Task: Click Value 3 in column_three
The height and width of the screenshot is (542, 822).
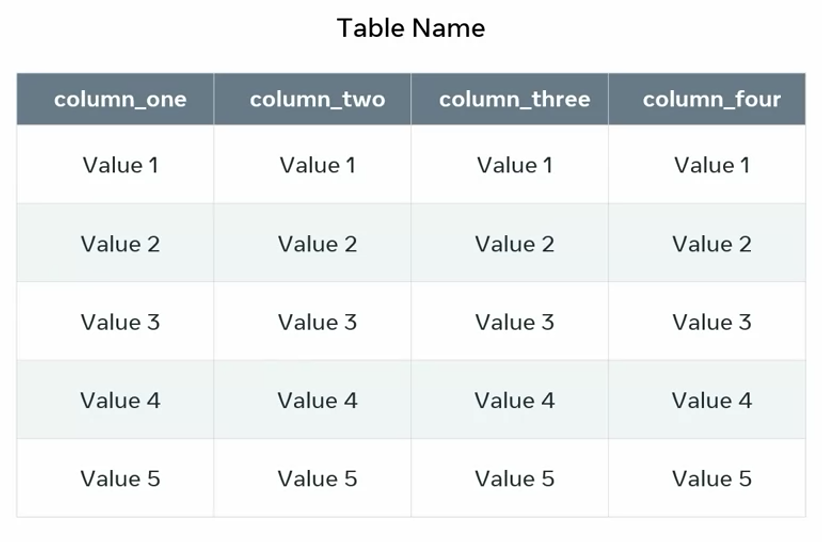Action: click(514, 322)
